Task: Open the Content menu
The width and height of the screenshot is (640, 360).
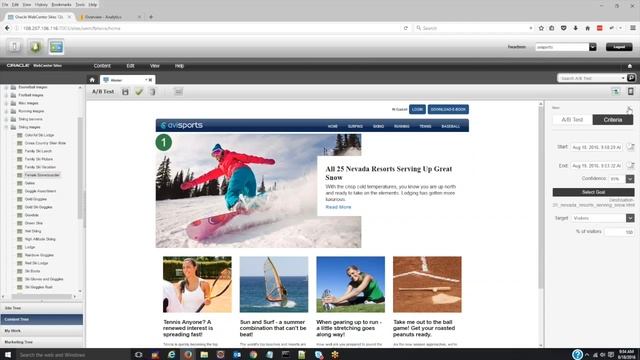Action: tap(102, 66)
